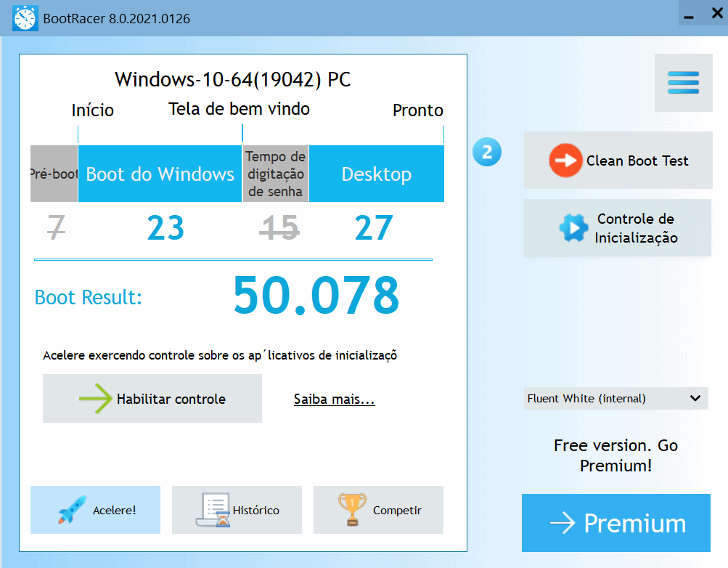Click the Windows-10-64(19042) PC title
Viewport: 728px width, 568px height.
coord(232,79)
